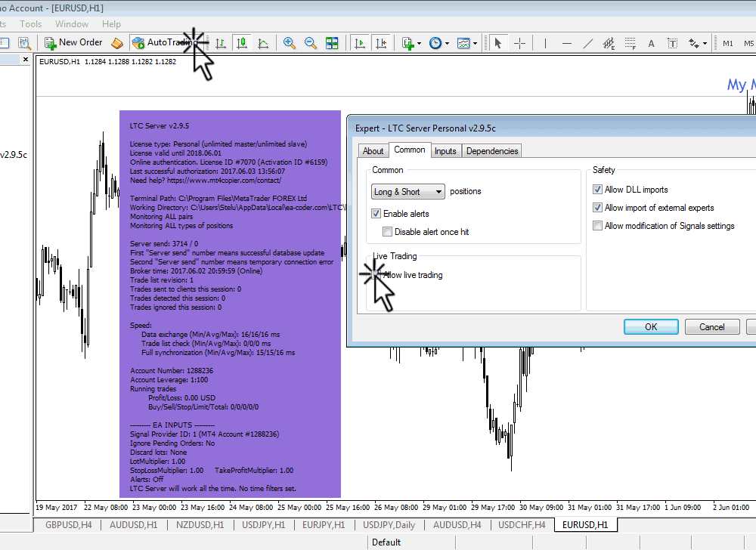The height and width of the screenshot is (550, 756).
Task: Select the text 'A' tool
Action: pos(651,44)
